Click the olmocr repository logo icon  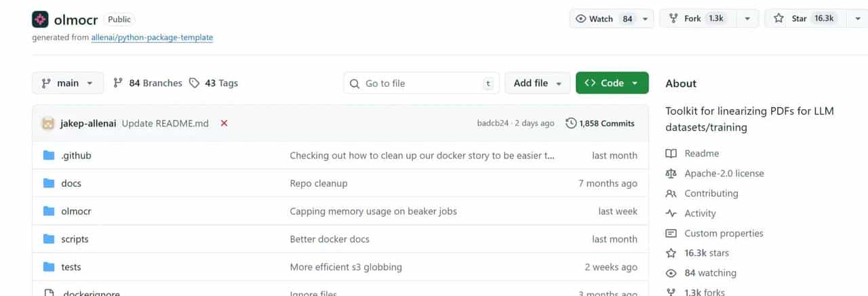point(40,19)
